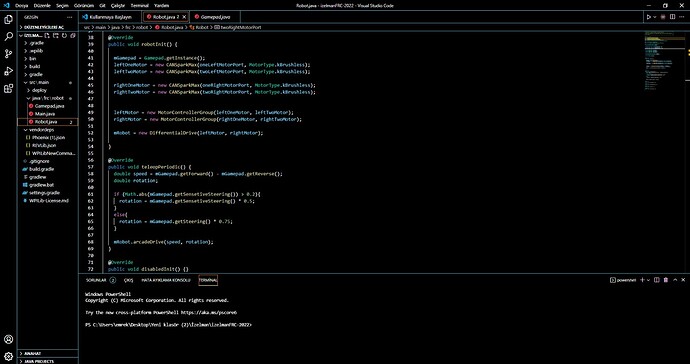Split the editor to the right

pos(672,17)
